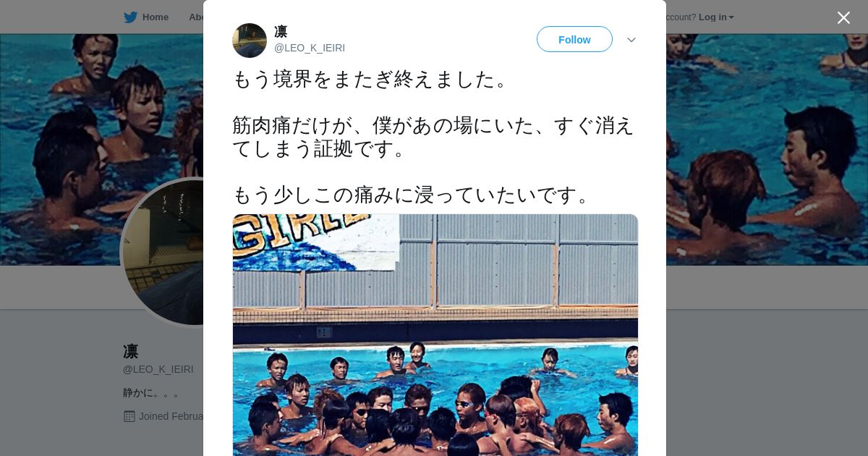Open the Log in dropdown
The width and height of the screenshot is (868, 456).
716,17
